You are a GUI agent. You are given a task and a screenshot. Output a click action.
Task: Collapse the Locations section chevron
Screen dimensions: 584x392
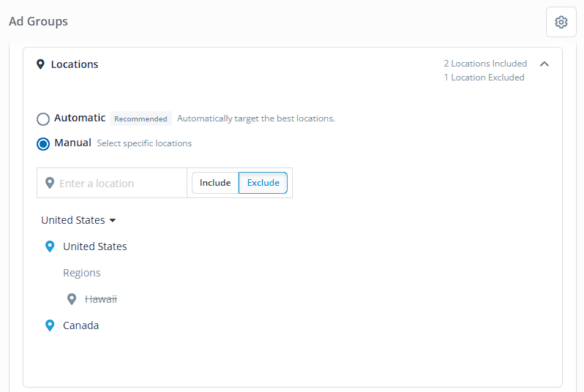click(544, 64)
